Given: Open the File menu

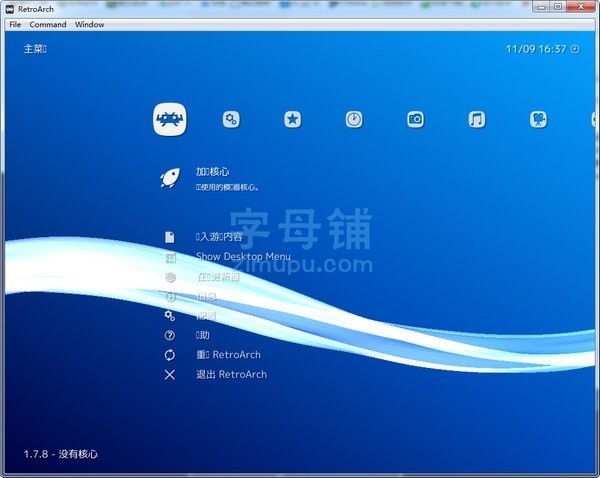Looking at the screenshot, I should 15,24.
